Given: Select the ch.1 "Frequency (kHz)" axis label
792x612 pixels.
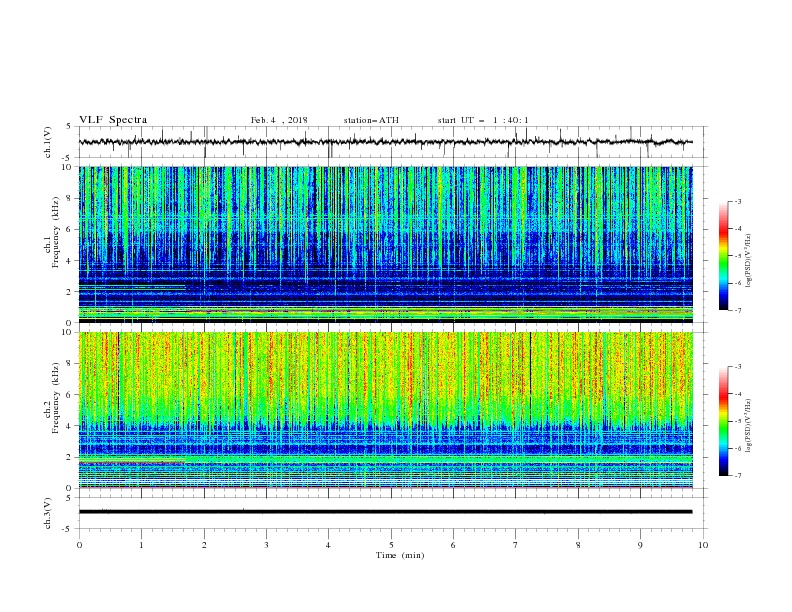Looking at the screenshot, I should point(55,233).
